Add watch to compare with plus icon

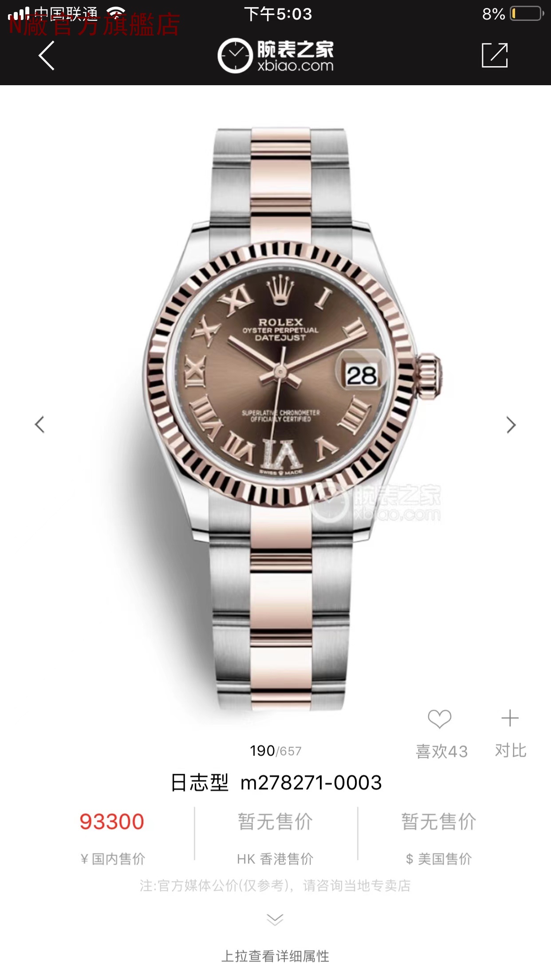point(510,718)
